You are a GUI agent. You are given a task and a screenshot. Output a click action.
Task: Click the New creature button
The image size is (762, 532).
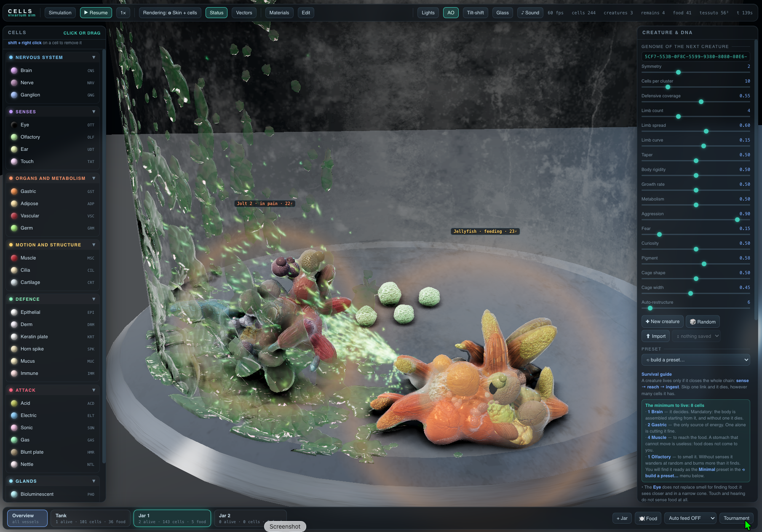[x=663, y=322]
